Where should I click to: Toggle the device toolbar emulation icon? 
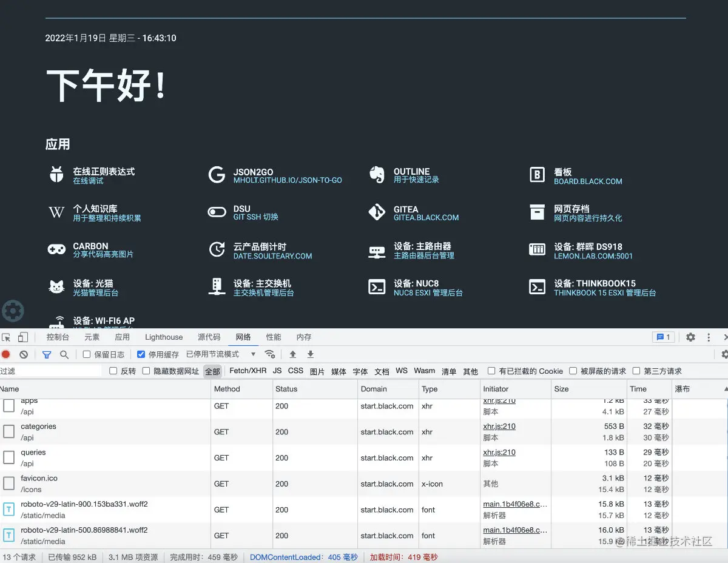[x=22, y=337]
